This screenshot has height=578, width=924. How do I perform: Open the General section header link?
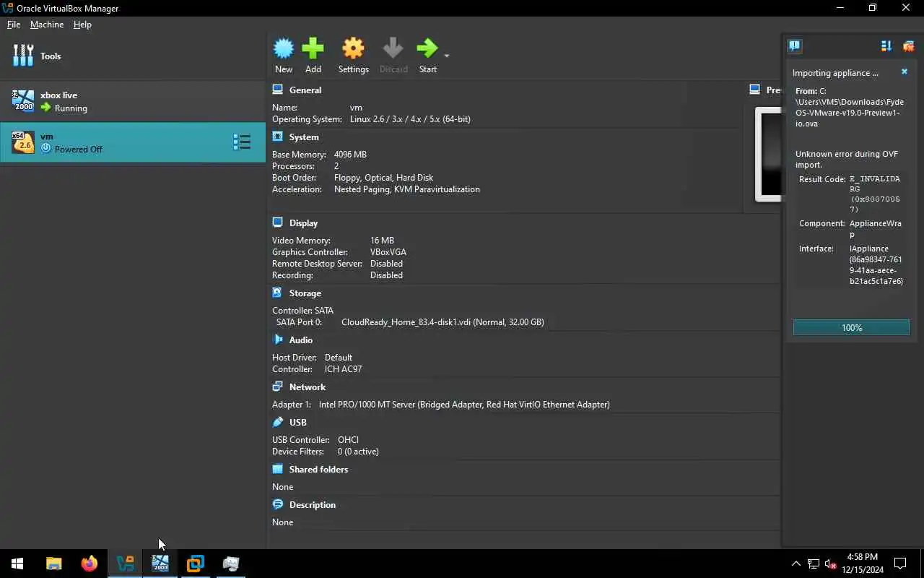305,90
